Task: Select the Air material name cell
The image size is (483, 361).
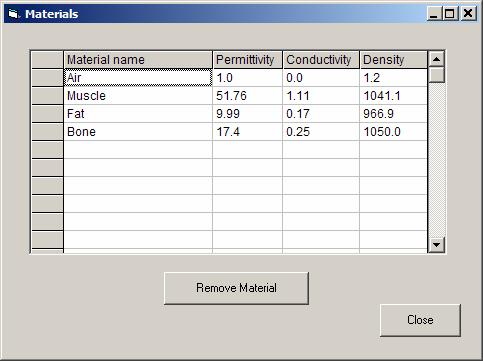Action: [x=138, y=78]
